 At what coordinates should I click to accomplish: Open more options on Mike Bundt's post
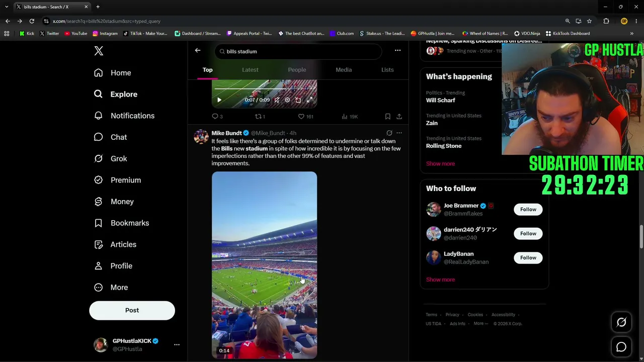399,133
